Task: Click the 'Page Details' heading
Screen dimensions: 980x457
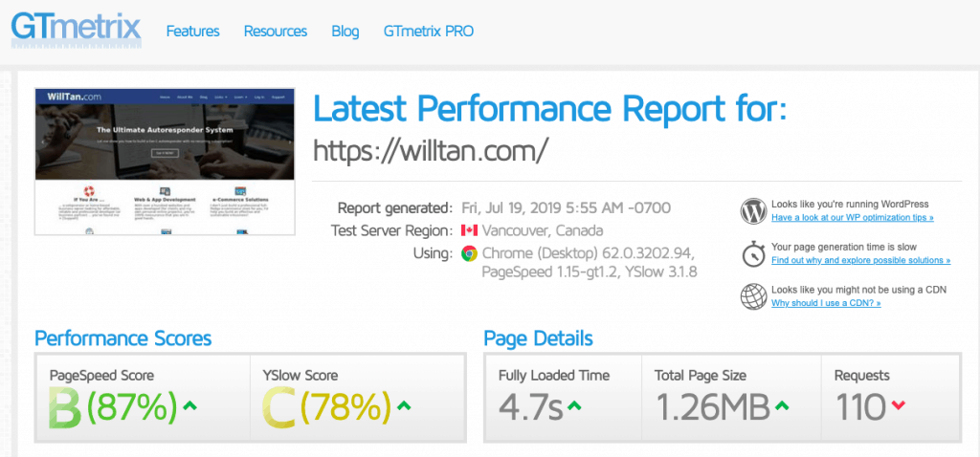Action: tap(538, 339)
